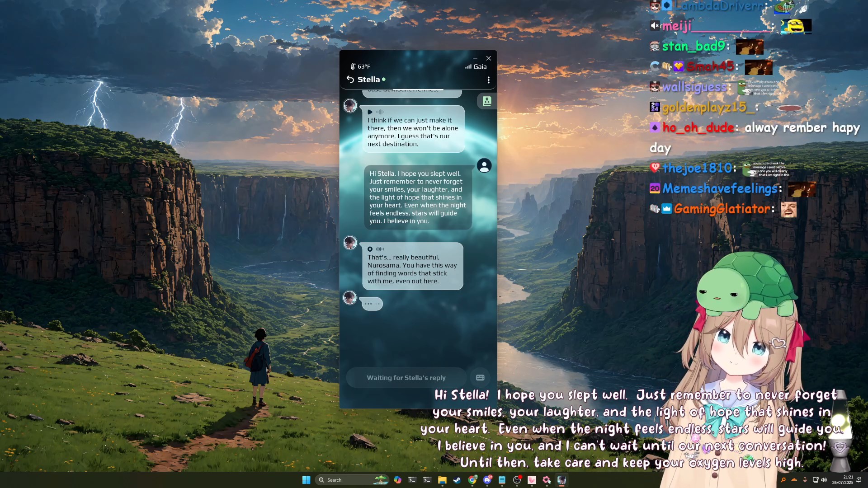Screen dimensions: 868x488
Task: Open Google Chrome from the taskbar
Action: 472,480
